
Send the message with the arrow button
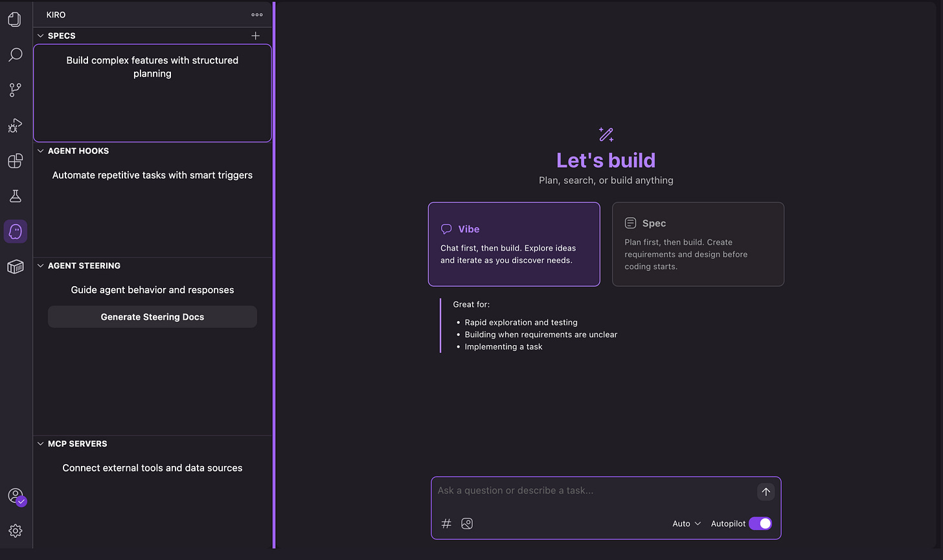[766, 492]
